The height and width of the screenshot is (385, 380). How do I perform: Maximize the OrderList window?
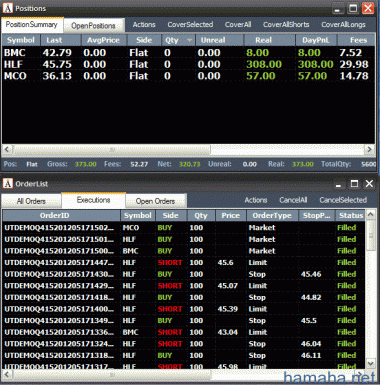[354, 184]
